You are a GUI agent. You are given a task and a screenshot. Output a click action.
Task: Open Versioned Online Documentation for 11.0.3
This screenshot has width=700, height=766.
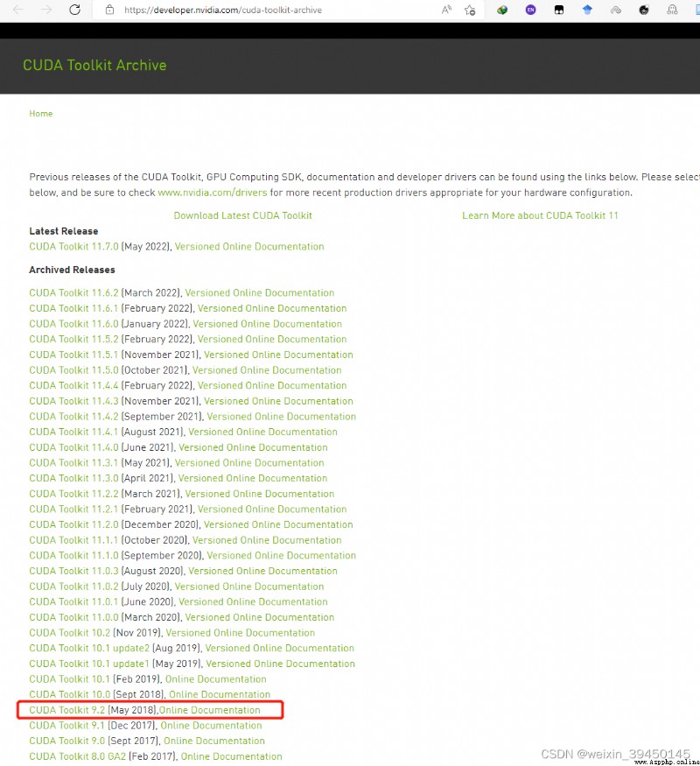tap(263, 571)
